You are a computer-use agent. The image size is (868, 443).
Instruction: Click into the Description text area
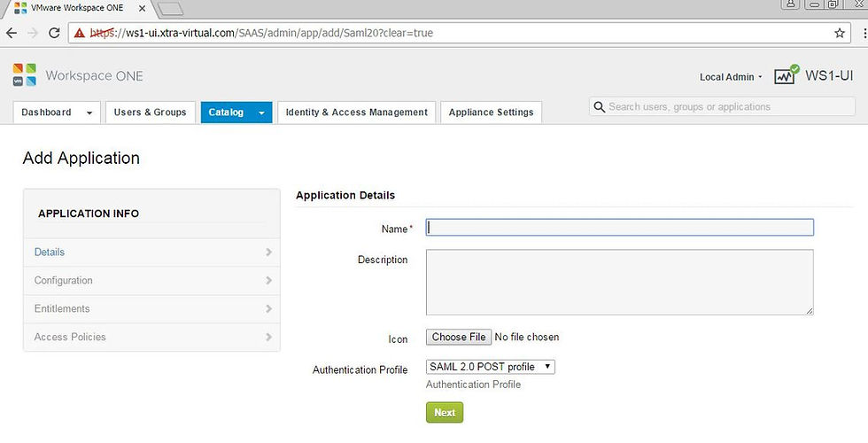[x=619, y=283]
